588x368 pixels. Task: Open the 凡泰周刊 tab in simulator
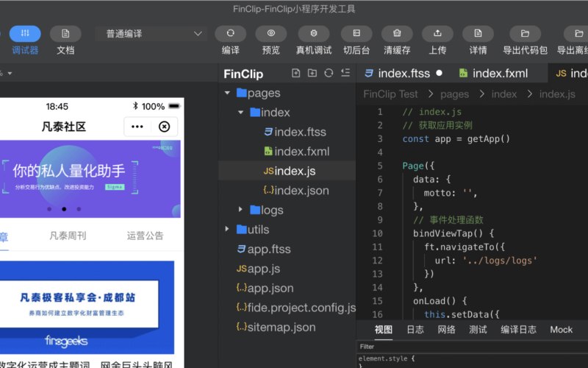pyautogui.click(x=68, y=236)
